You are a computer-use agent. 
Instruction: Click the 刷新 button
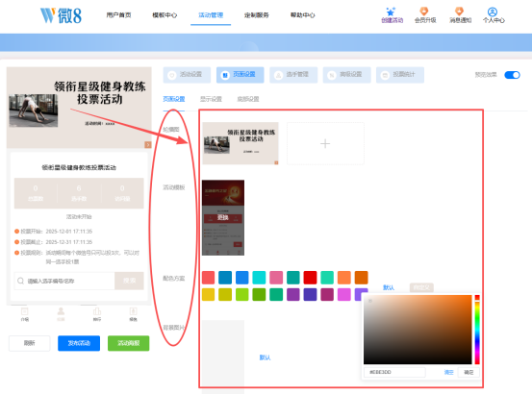coord(30,343)
